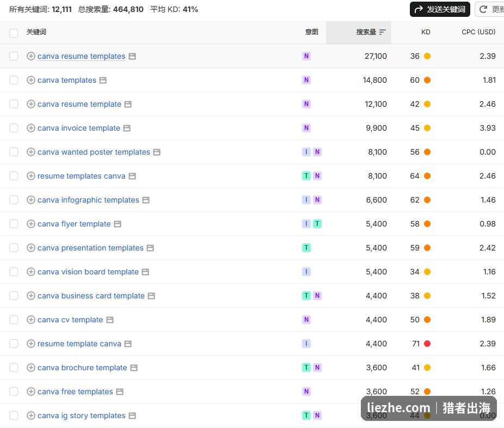The image size is (504, 428).
Task: Click the total keywords count 12,111
Action: tap(62, 9)
